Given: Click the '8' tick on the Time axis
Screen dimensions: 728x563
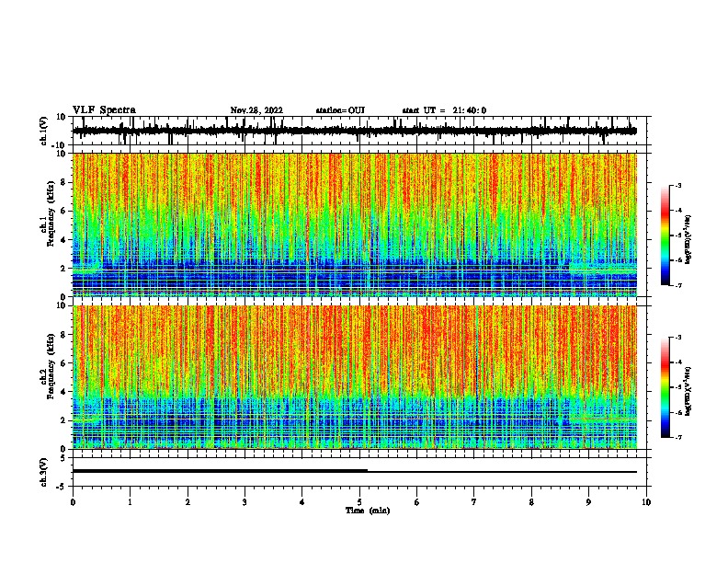Looking at the screenshot, I should pyautogui.click(x=531, y=502).
